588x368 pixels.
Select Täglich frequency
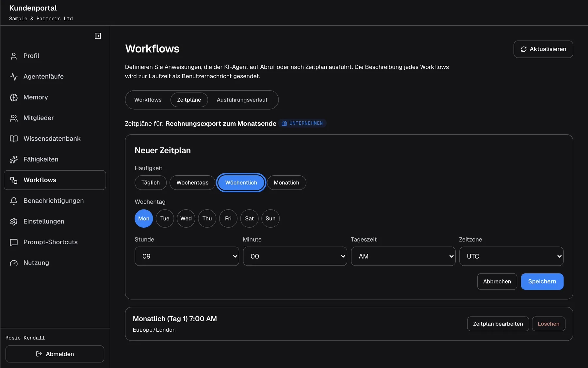click(x=151, y=183)
